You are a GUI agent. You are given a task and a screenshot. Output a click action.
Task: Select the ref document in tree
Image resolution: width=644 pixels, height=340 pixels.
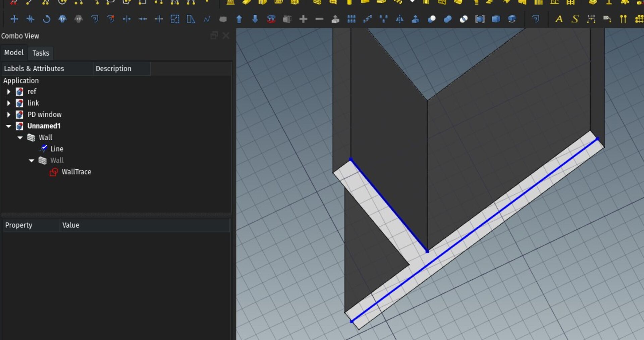32,92
